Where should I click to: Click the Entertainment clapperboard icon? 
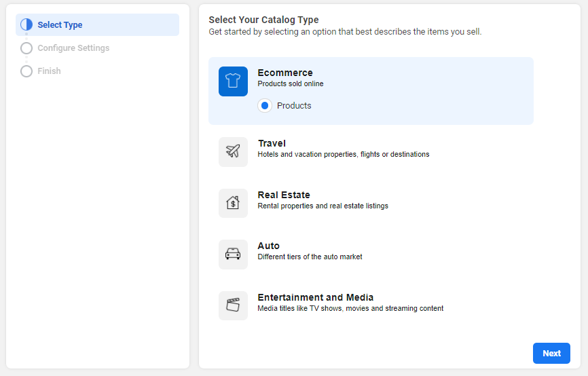(233, 305)
